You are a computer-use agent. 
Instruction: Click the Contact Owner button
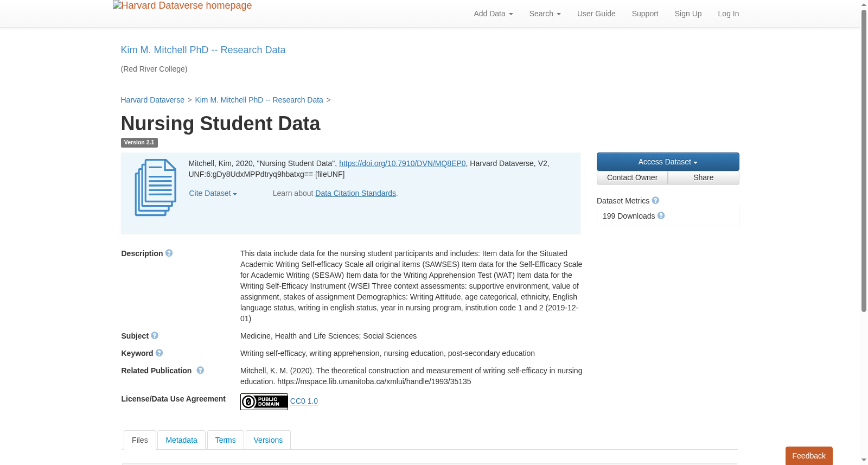[x=632, y=178]
